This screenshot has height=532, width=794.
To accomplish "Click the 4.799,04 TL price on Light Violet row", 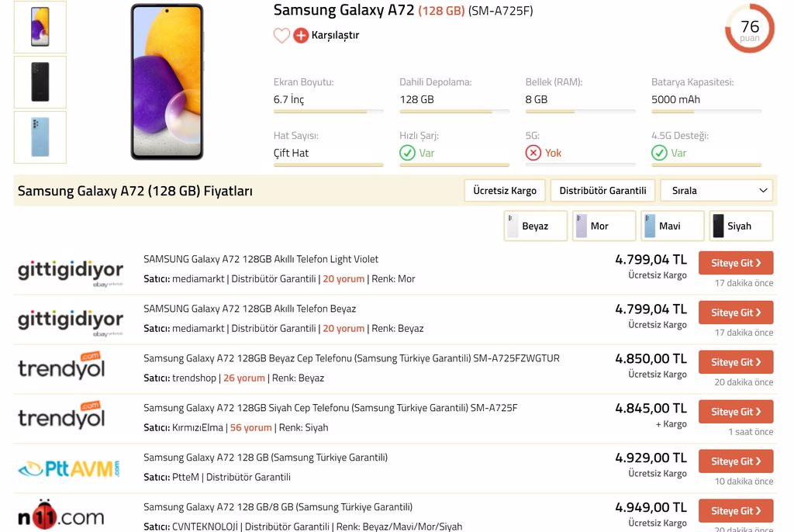I will pos(651,260).
